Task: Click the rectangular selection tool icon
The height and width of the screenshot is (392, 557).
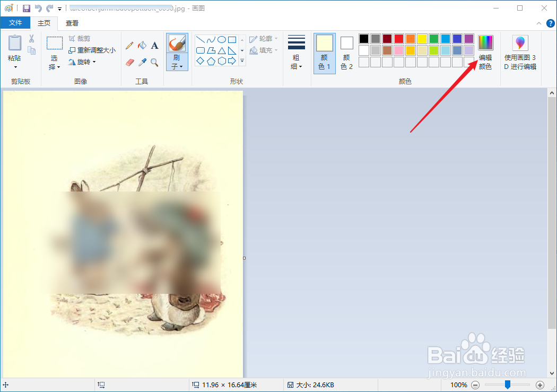Action: click(x=54, y=43)
